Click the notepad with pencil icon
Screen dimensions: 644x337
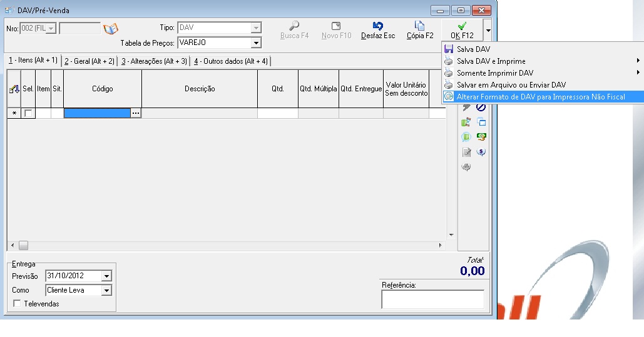466,152
